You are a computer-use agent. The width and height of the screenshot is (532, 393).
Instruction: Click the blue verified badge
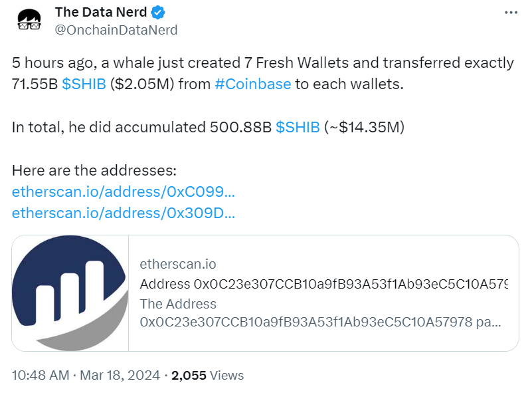pos(158,13)
